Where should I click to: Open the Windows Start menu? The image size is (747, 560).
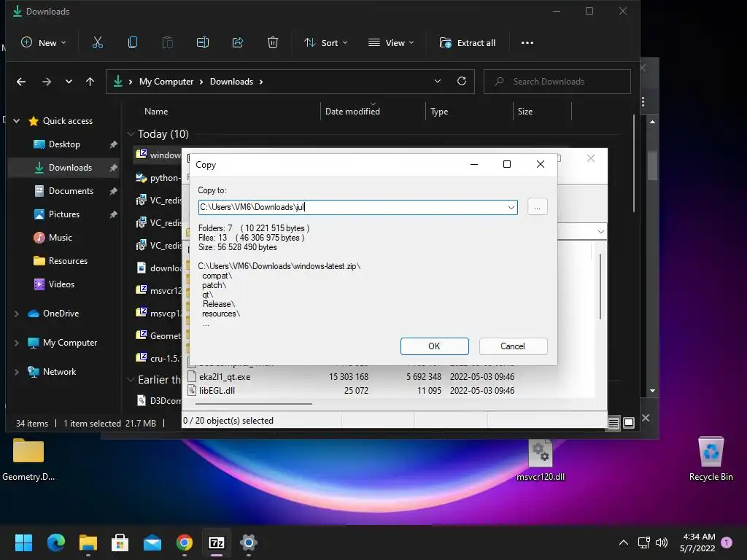click(x=23, y=542)
